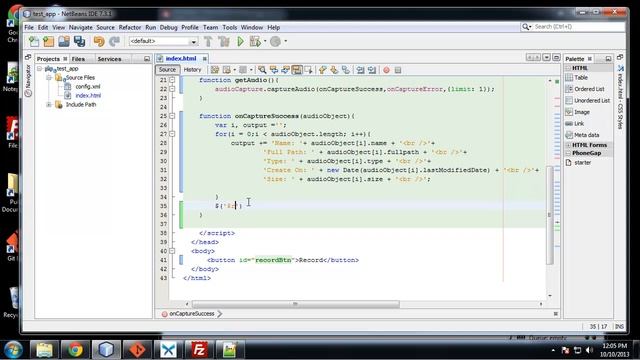Click Shift Line Right icon
This screenshot has width=640, height=360.
coord(372,70)
